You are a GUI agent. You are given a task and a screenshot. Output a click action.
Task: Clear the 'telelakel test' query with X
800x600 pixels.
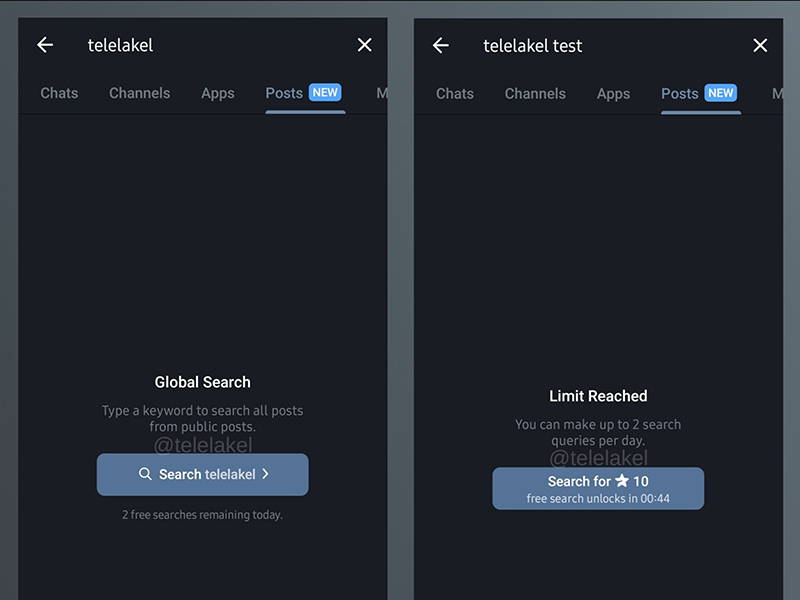coord(760,45)
